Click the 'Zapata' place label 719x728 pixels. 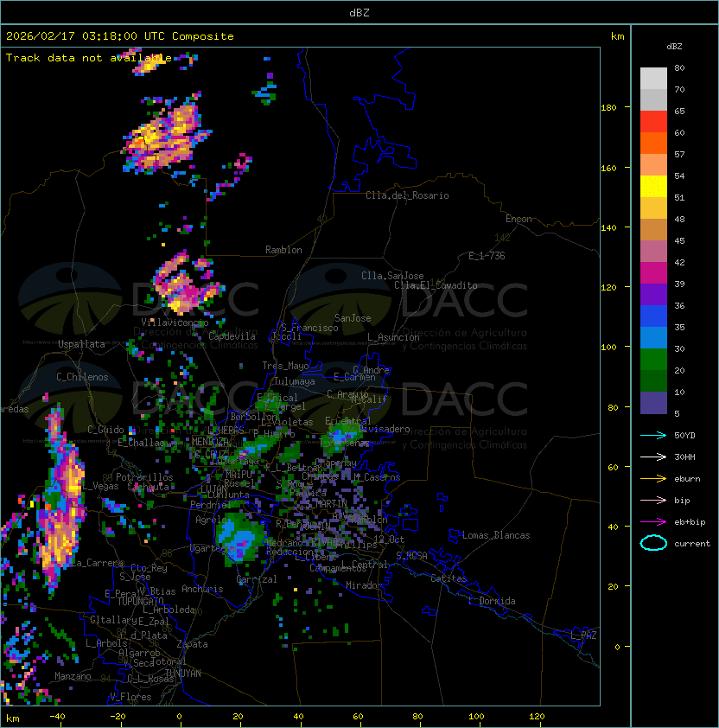(x=192, y=644)
